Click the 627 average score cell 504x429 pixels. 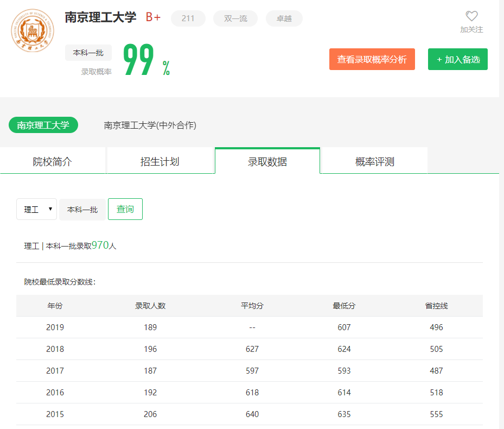[252, 349]
